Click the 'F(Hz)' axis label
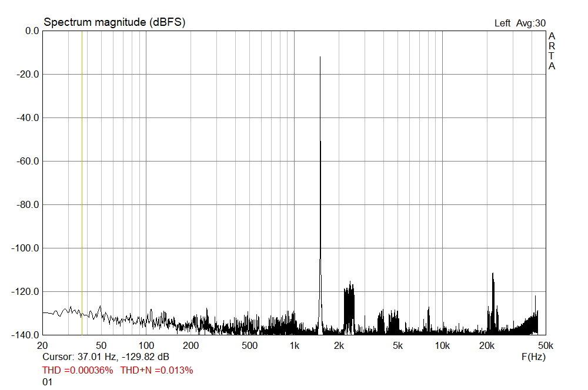Viewport: 588px width, 390px height. click(533, 357)
